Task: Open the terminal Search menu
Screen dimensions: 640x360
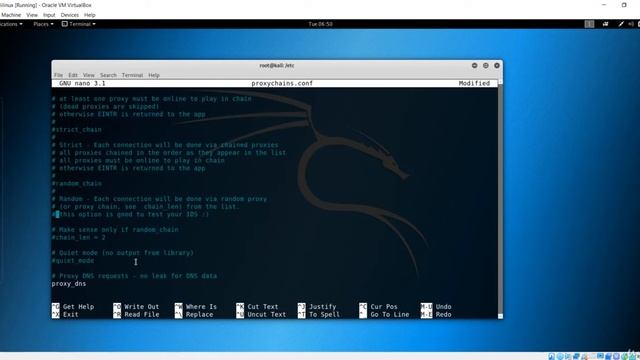Action: click(x=108, y=75)
